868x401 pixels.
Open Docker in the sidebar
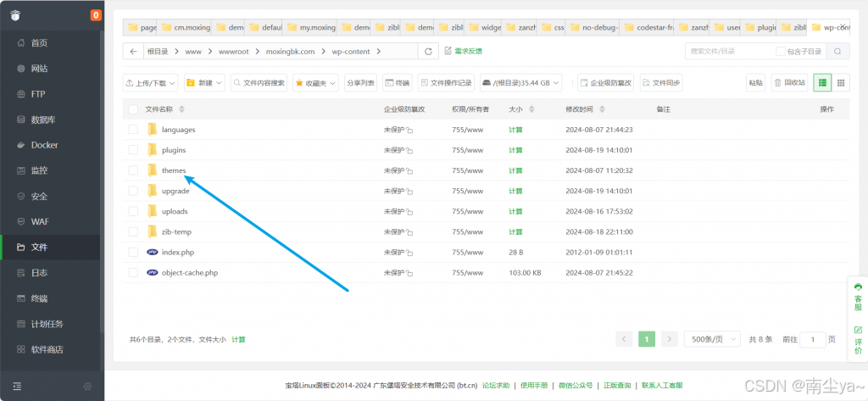(44, 145)
